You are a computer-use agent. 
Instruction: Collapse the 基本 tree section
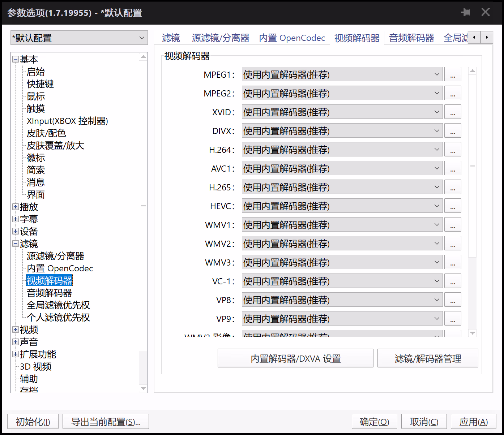[x=16, y=59]
